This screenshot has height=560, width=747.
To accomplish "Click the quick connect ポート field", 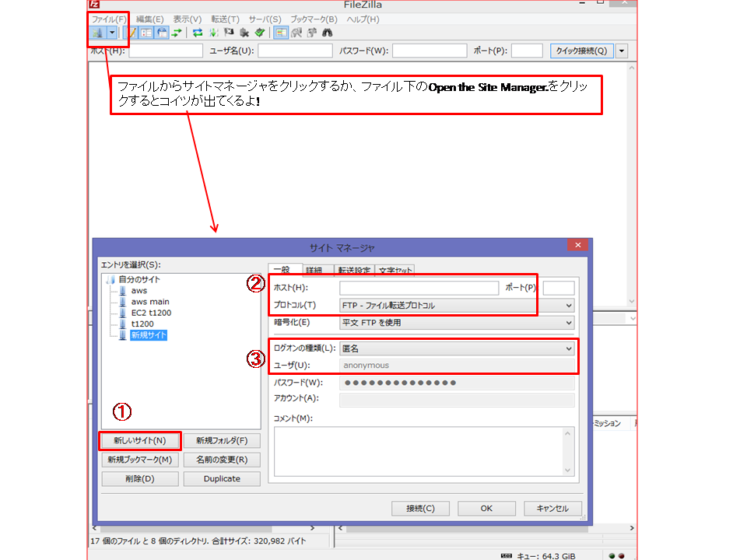I will pos(527,51).
